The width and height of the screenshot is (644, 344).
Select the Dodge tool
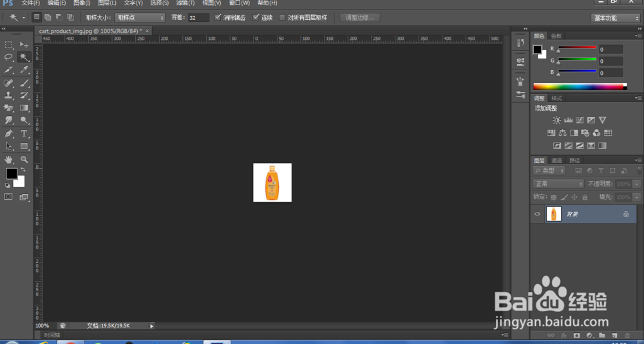[x=24, y=120]
